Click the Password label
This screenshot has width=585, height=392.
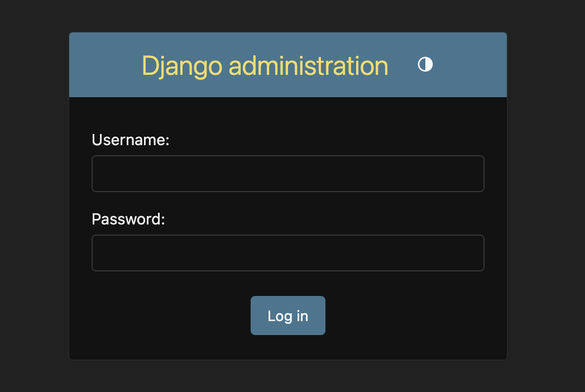(x=128, y=219)
